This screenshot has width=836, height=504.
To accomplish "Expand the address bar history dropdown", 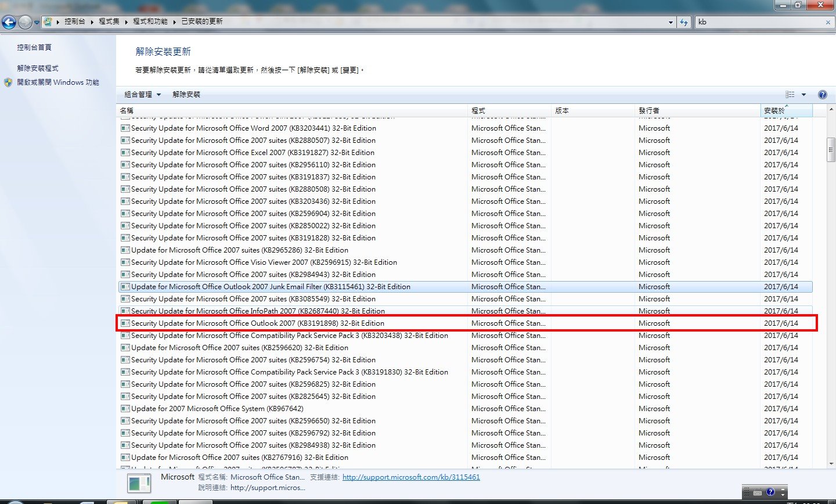I will (x=671, y=22).
